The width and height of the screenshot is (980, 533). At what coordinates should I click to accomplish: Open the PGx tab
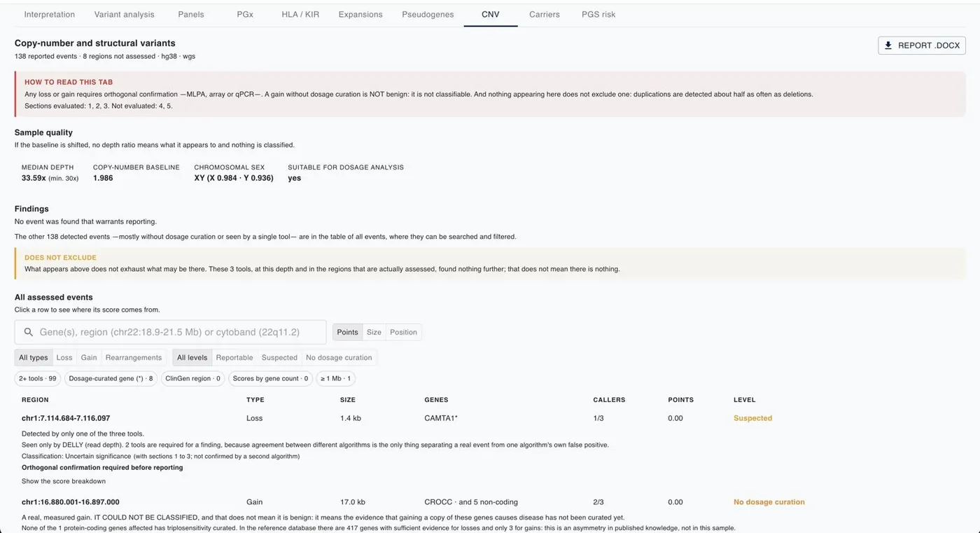click(245, 14)
